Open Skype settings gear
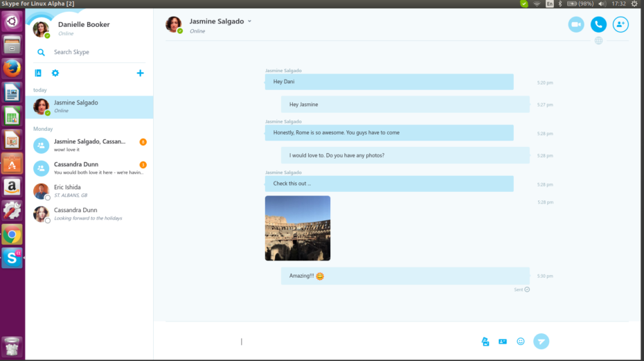This screenshot has width=644, height=361. [55, 73]
